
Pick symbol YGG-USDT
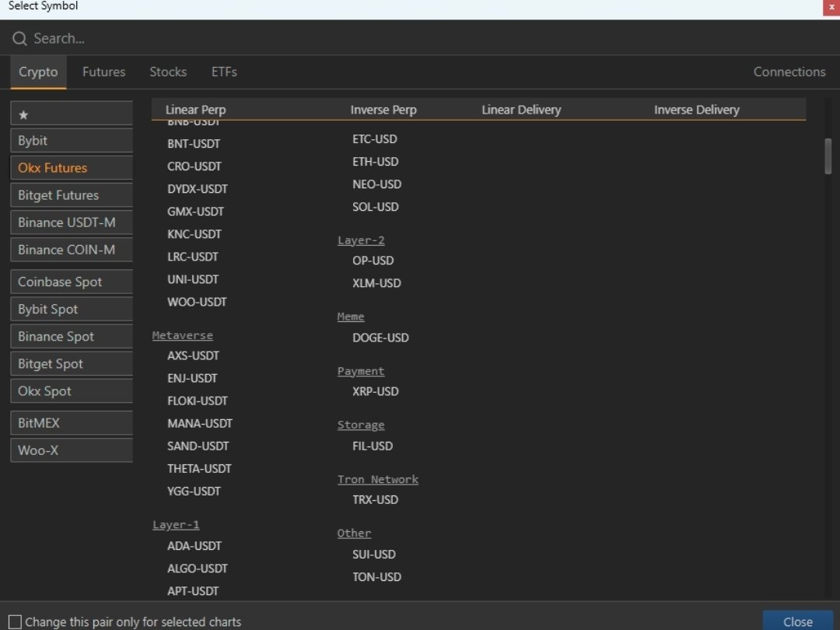[x=194, y=492]
